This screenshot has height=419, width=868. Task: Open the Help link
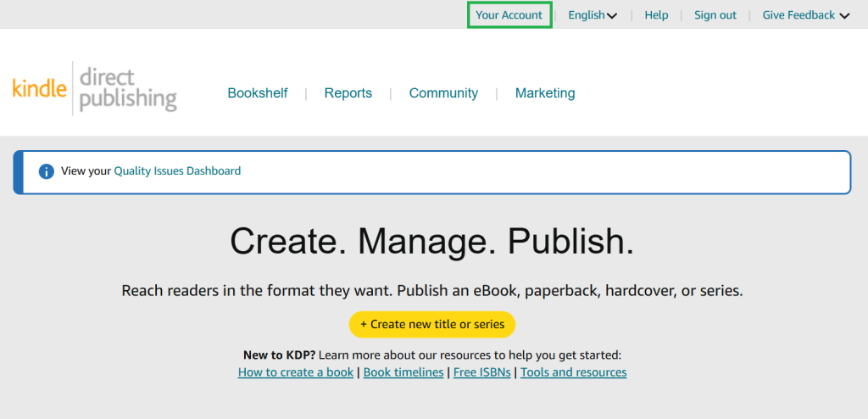(656, 15)
